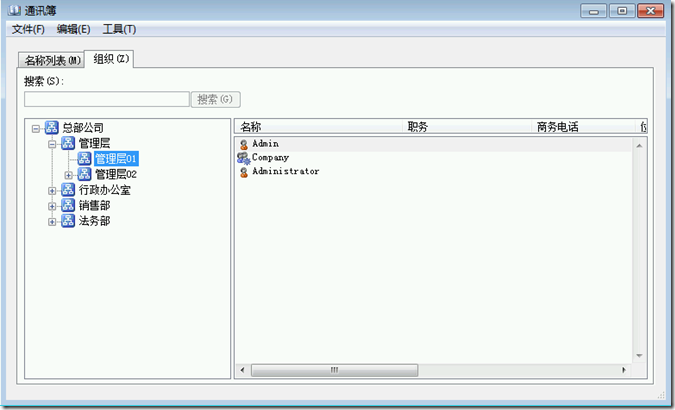Open the 文件(F) menu

tap(28, 29)
